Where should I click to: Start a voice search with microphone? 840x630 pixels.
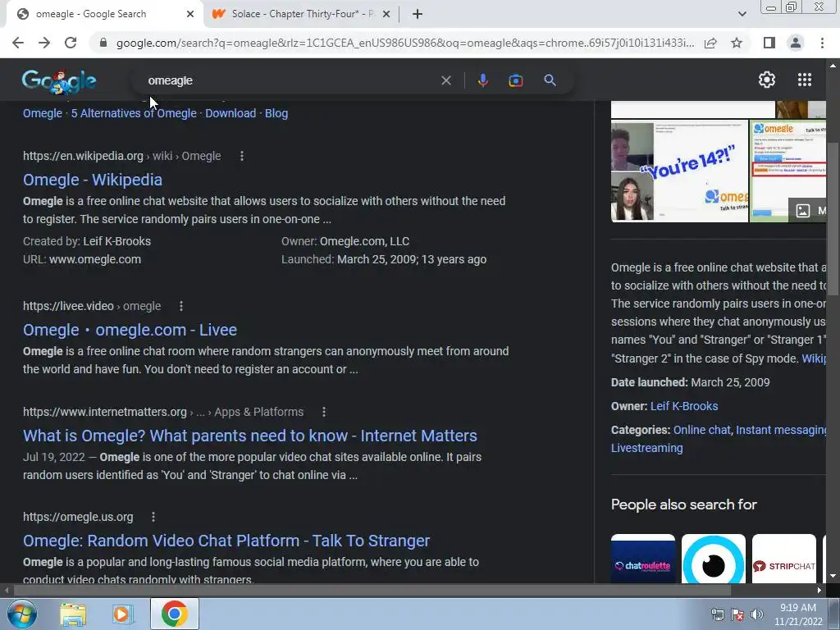point(482,80)
